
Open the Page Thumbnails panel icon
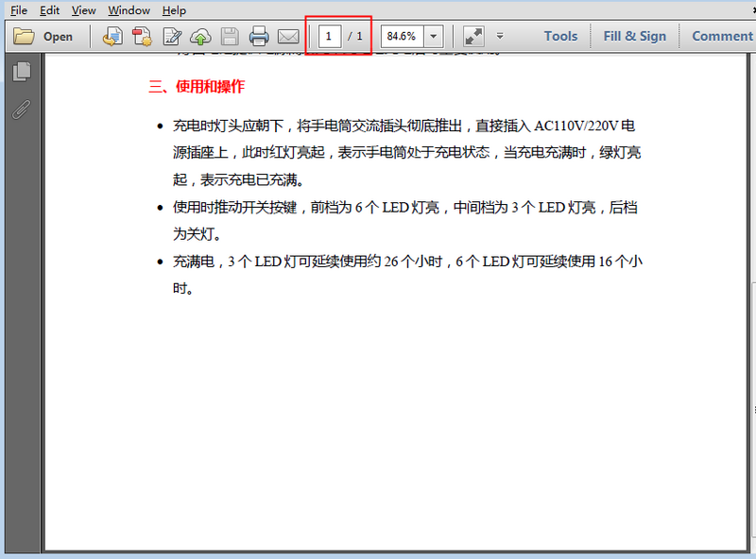point(21,71)
